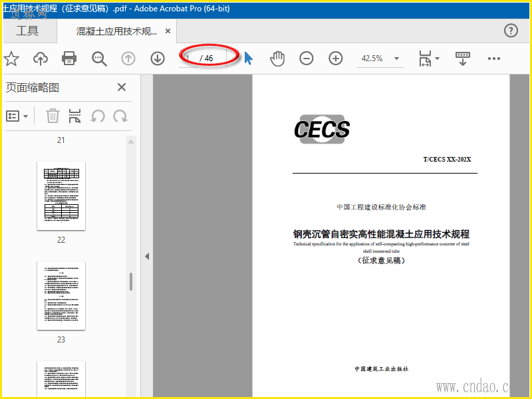Rotate page clockwise
The height and width of the screenshot is (399, 532).
(x=120, y=116)
